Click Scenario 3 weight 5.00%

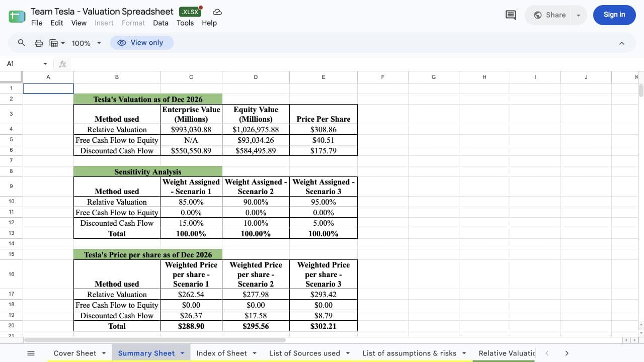pos(324,223)
